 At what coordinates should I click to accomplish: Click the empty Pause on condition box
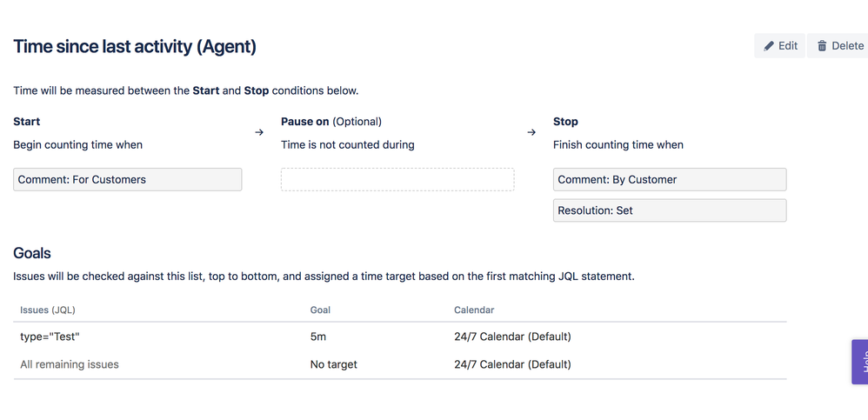point(397,179)
